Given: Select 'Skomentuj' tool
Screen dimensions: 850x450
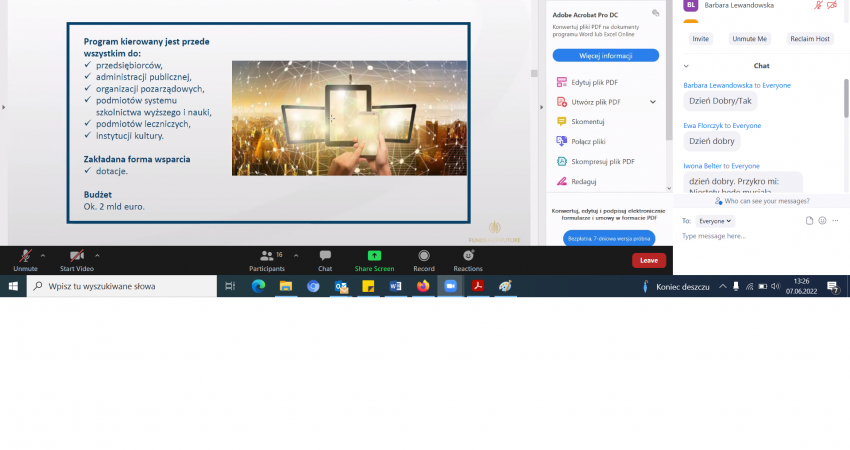Looking at the screenshot, I should point(581,122).
